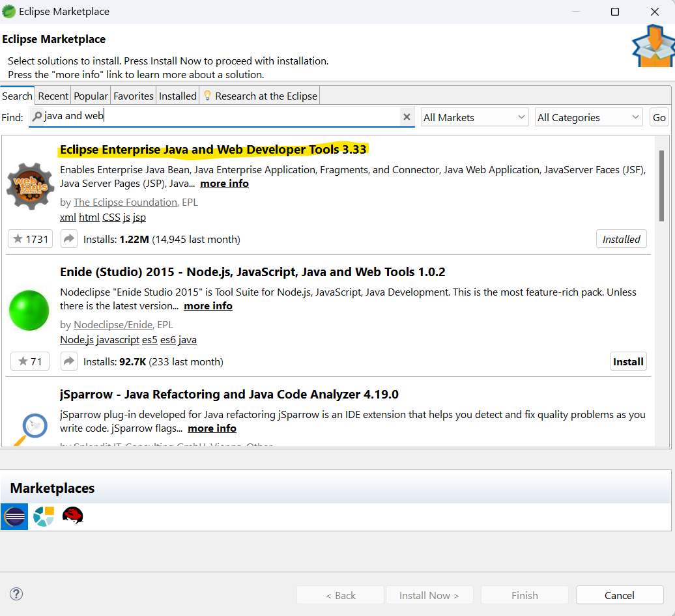Screen dimensions: 675x616
Task: Click jSparrow Java Refactoring title text
Action: (229, 395)
